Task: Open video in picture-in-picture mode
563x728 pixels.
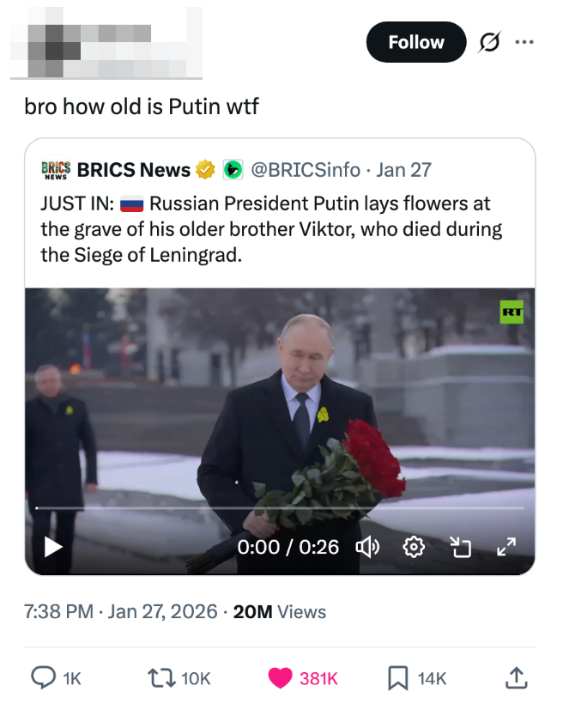Action: [463, 547]
